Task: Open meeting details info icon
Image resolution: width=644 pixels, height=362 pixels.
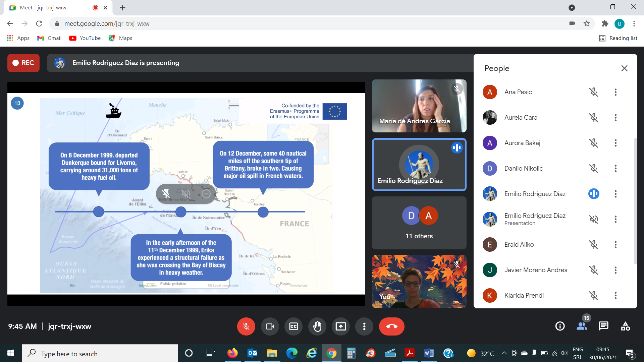Action: click(x=560, y=326)
